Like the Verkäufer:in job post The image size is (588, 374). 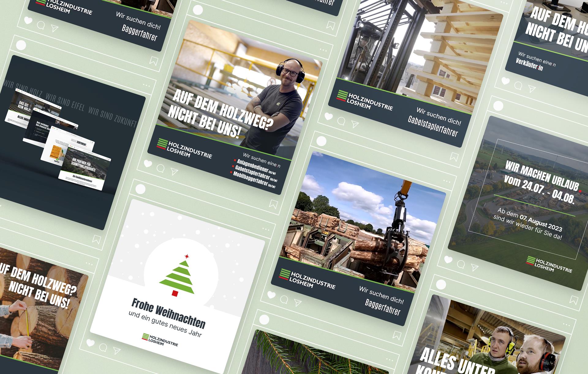coord(506,81)
